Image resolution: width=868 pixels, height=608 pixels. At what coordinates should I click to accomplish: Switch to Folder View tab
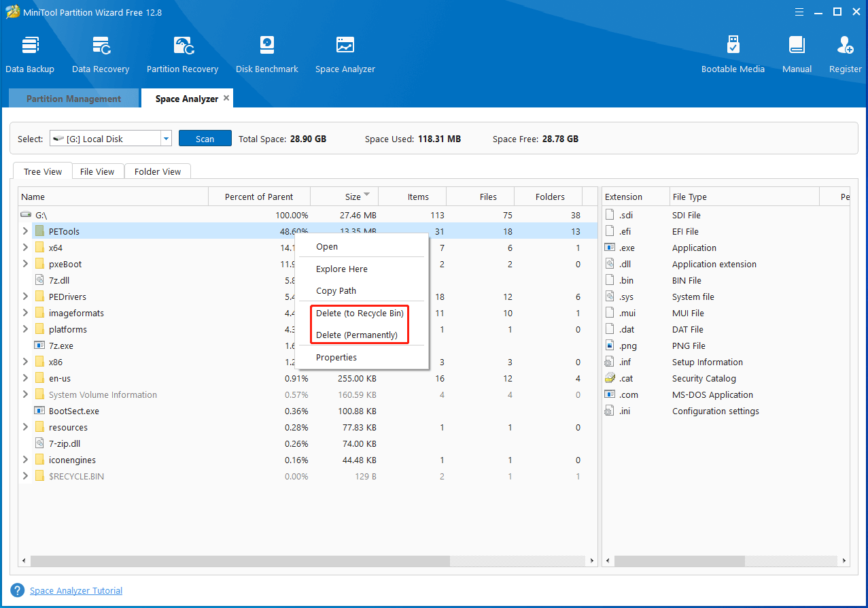pos(158,171)
